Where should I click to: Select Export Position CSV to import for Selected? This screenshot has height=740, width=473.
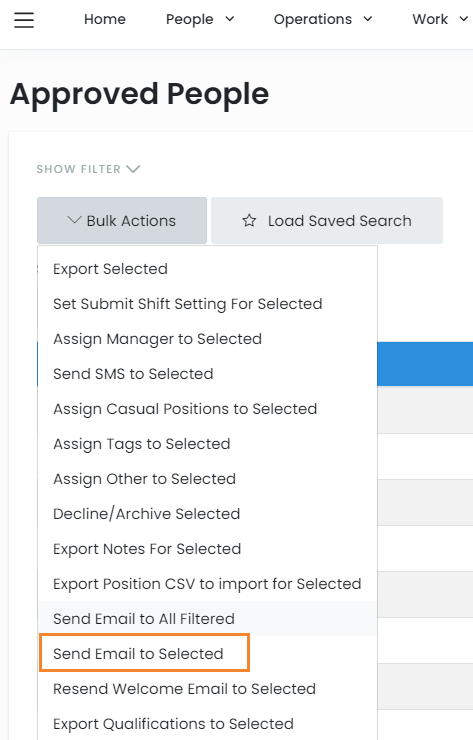click(208, 584)
